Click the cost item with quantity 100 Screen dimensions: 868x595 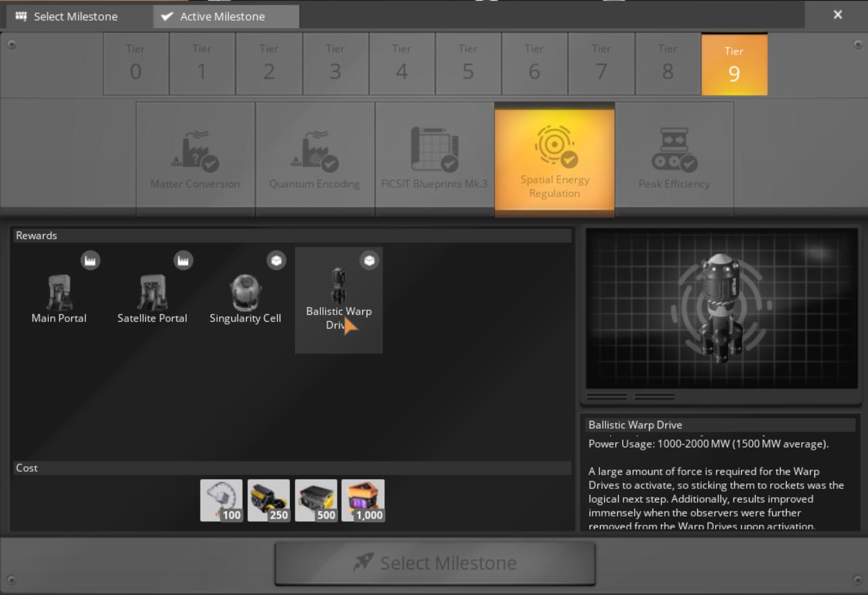221,500
